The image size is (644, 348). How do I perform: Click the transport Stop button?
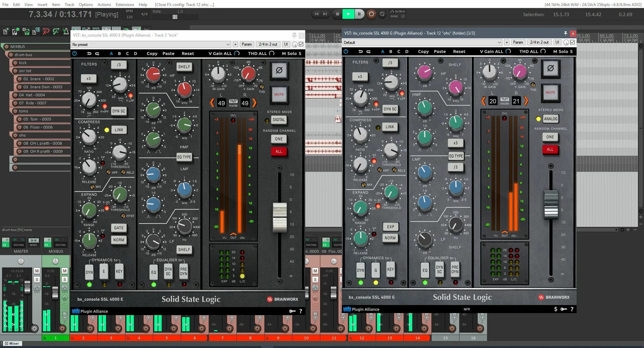tap(337, 14)
